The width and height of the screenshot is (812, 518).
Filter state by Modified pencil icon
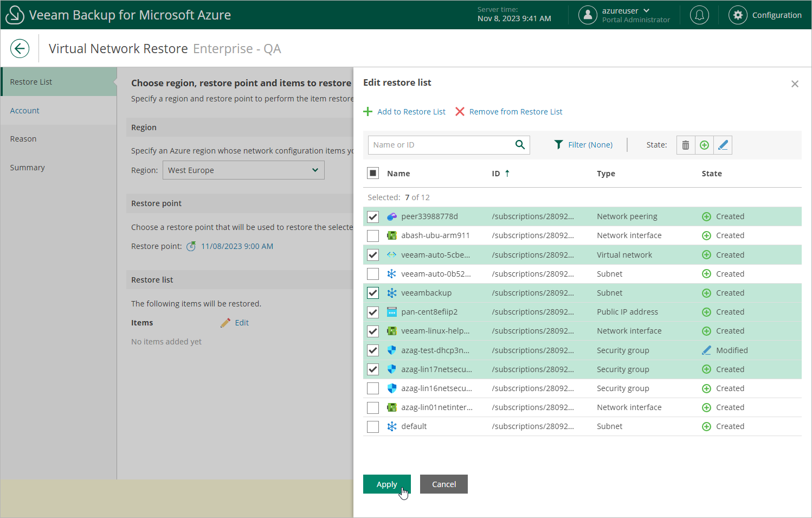723,145
